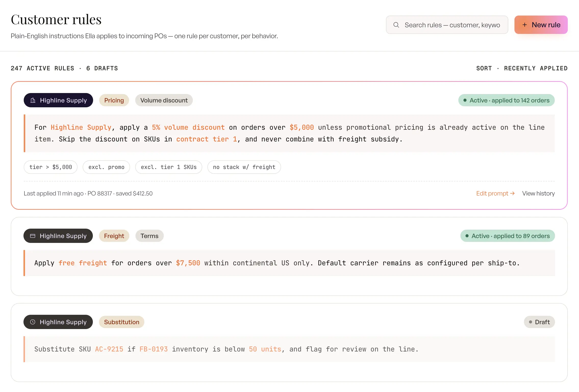
Task: Click the 'contract tier 1' highlighted phrase
Action: pos(207,139)
